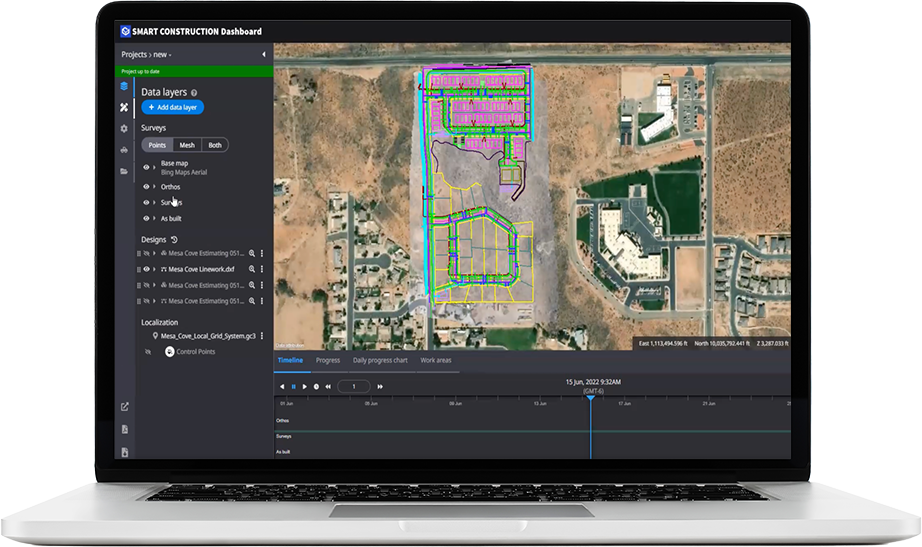The width and height of the screenshot is (922, 547).
Task: Click the playback speed input field
Action: (354, 386)
